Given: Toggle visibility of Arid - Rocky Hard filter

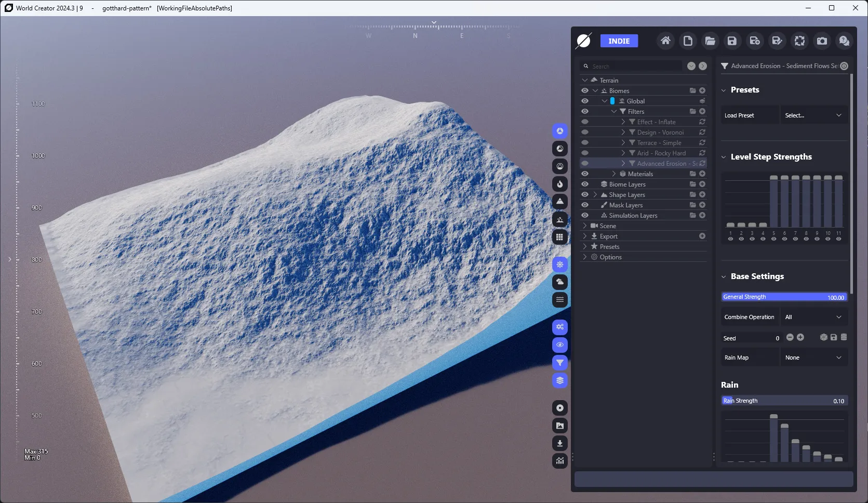Looking at the screenshot, I should pyautogui.click(x=585, y=153).
